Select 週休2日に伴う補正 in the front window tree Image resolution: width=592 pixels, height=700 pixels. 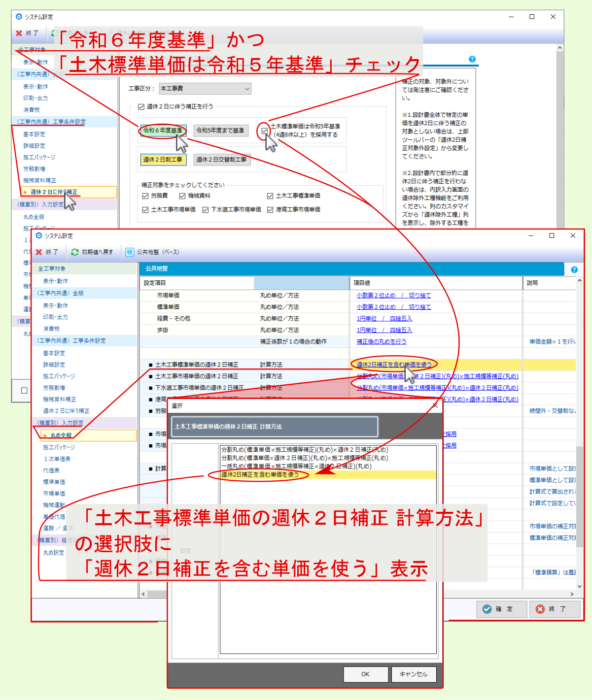[x=66, y=411]
